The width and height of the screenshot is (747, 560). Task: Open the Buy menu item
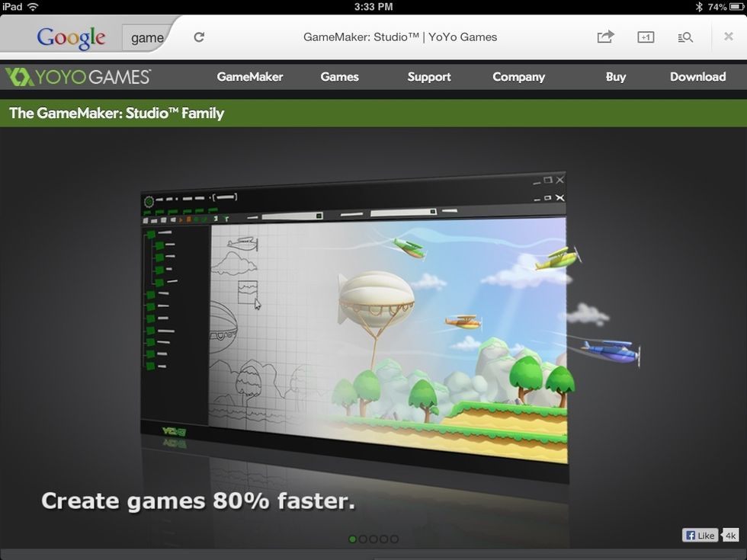click(616, 77)
